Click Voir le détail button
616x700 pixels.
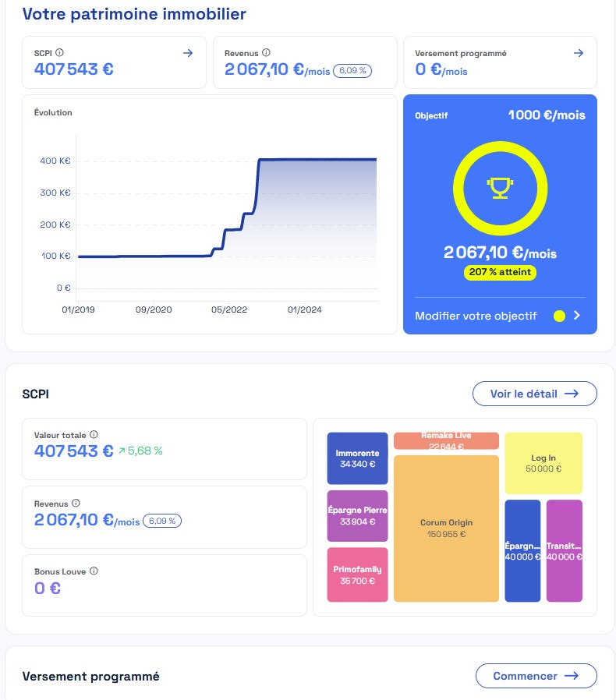pos(534,394)
